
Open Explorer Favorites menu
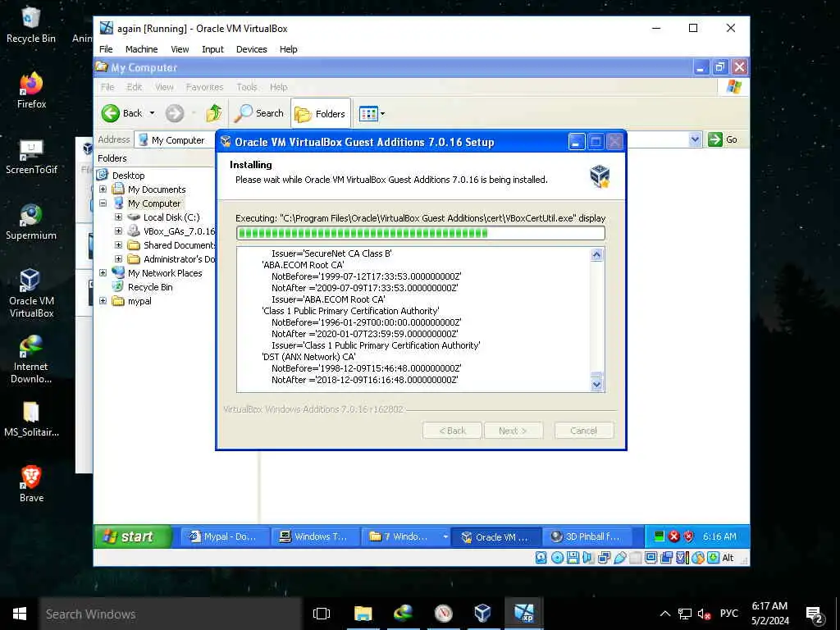(x=204, y=87)
